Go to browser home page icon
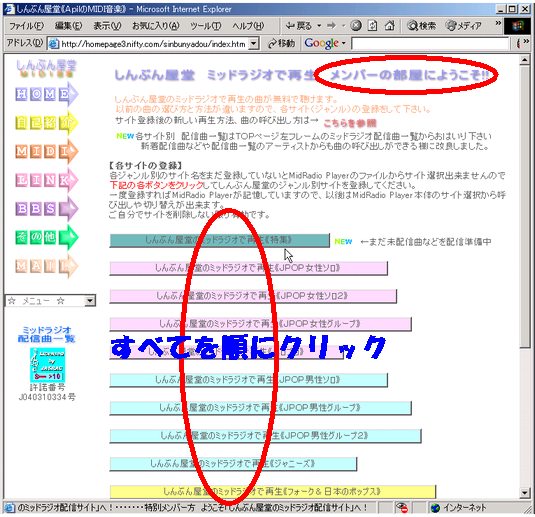Image resolution: width=535 pixels, height=517 pixels. pos(390,26)
